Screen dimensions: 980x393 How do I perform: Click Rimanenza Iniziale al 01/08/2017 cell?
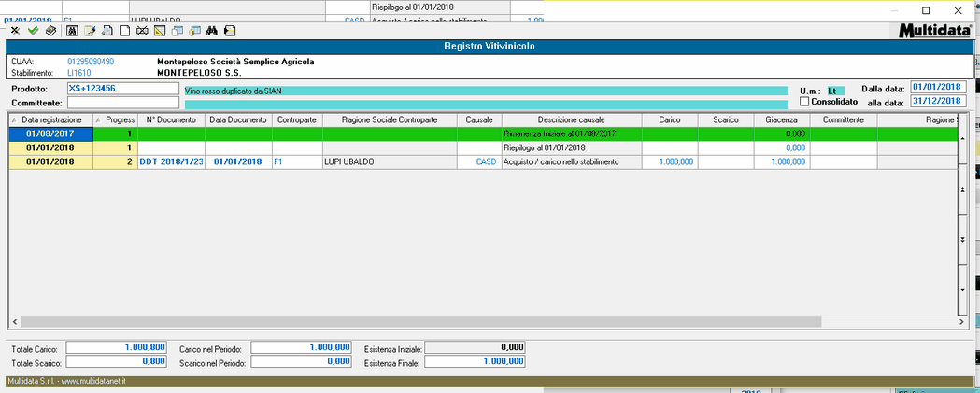tap(572, 133)
